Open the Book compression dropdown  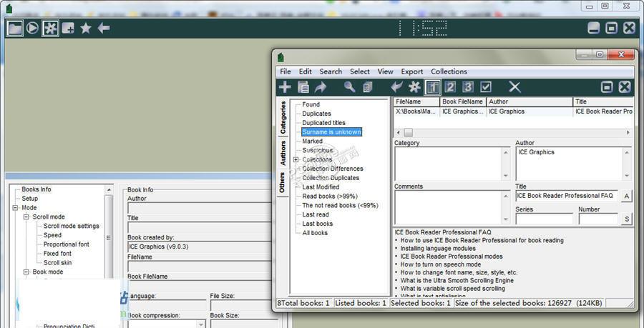[201, 324]
